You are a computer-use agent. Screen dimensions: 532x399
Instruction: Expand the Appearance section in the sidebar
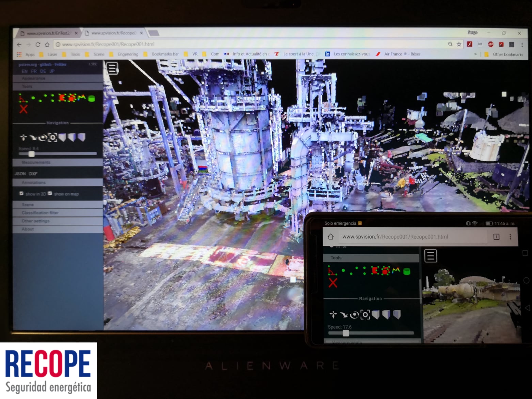33,78
